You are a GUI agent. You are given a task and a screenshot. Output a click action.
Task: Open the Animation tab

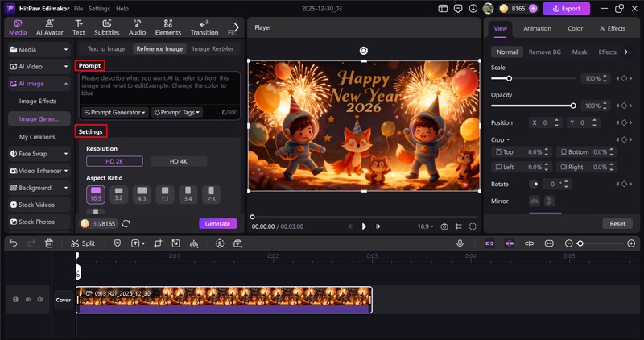(537, 28)
